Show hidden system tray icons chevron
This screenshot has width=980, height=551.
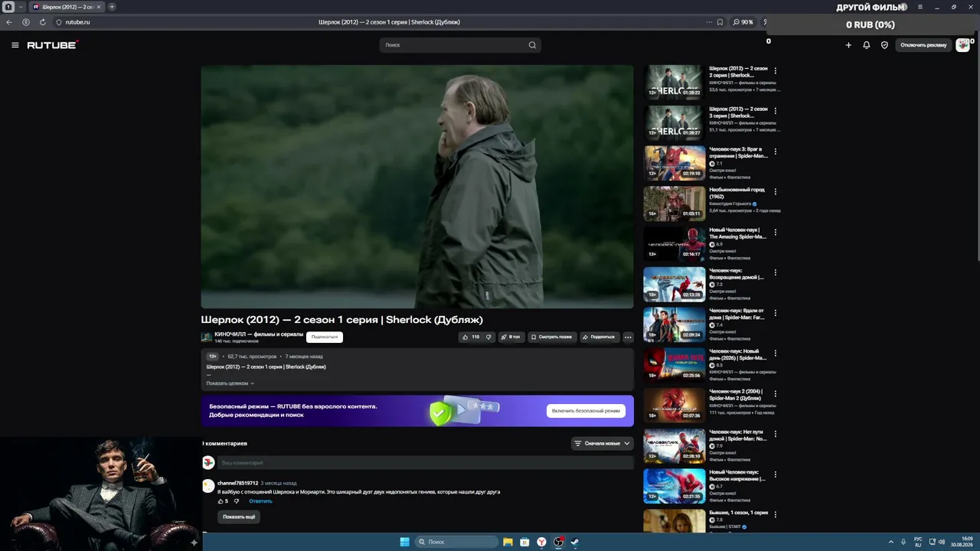coord(890,542)
